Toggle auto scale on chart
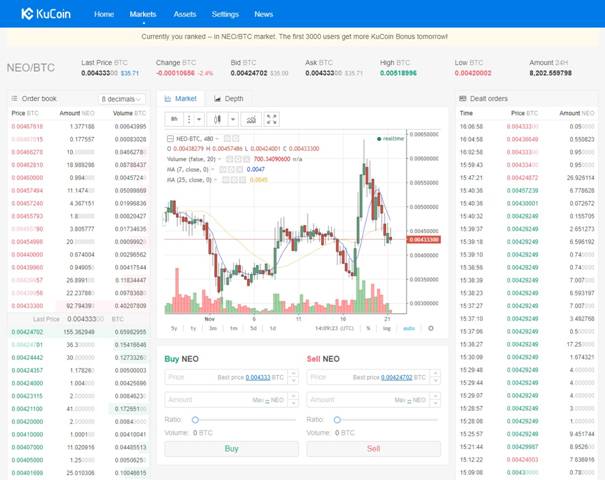Screen dimensions: 605x480 tap(409, 328)
